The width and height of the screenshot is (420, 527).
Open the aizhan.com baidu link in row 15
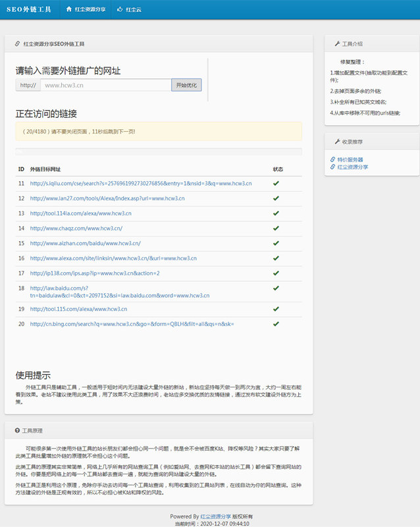click(x=86, y=243)
